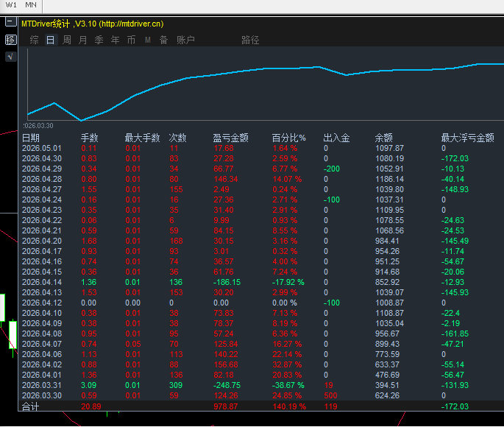Open the 季 quarterly statistics tab
Viewport: 504px width, 427px height.
click(x=99, y=40)
